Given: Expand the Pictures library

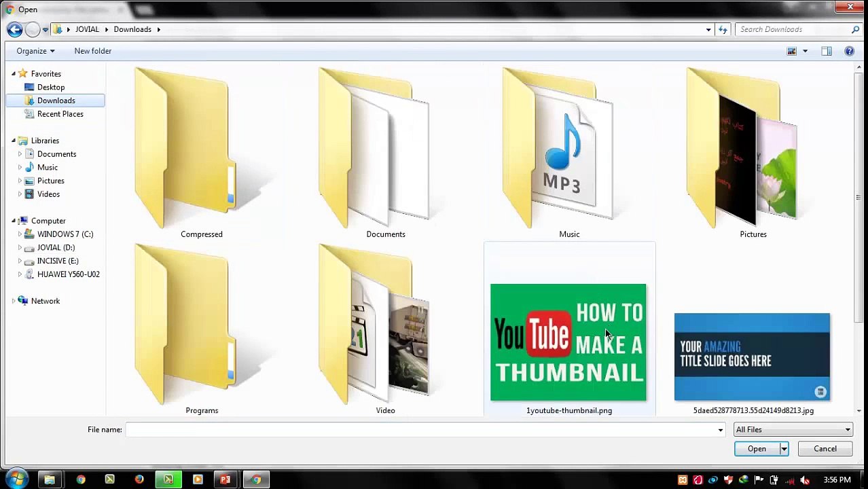Looking at the screenshot, I should [20, 181].
